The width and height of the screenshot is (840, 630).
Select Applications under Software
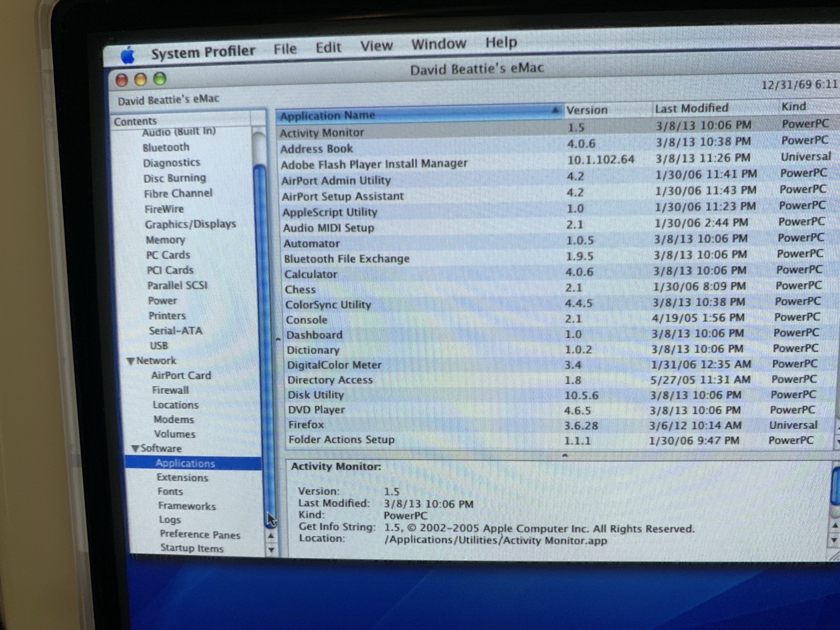click(193, 463)
